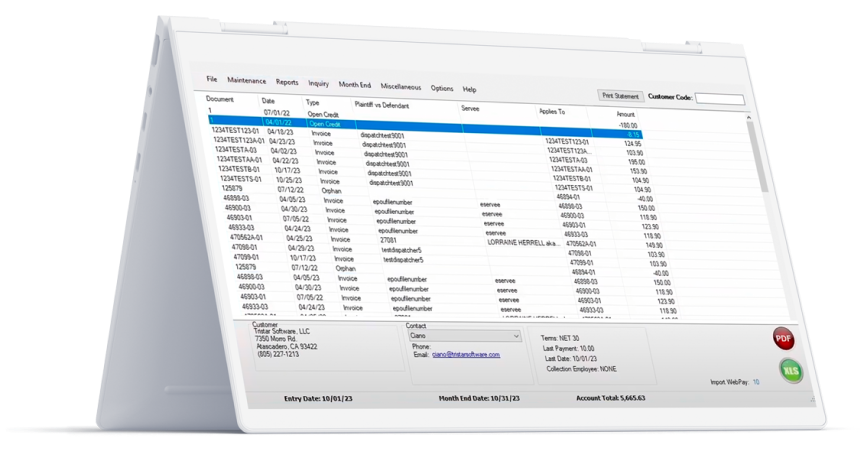The image size is (867, 452).
Task: Click the amount cell -180.00
Action: click(628, 126)
